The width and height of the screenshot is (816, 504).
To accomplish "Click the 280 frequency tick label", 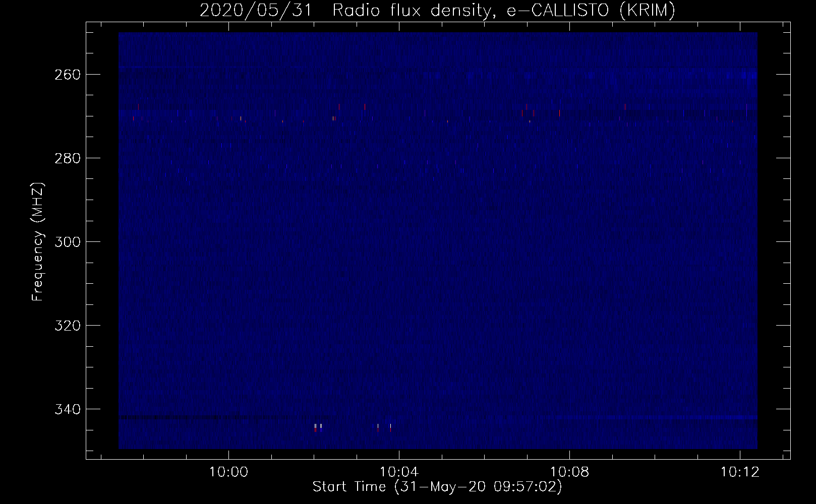I will pos(68,158).
